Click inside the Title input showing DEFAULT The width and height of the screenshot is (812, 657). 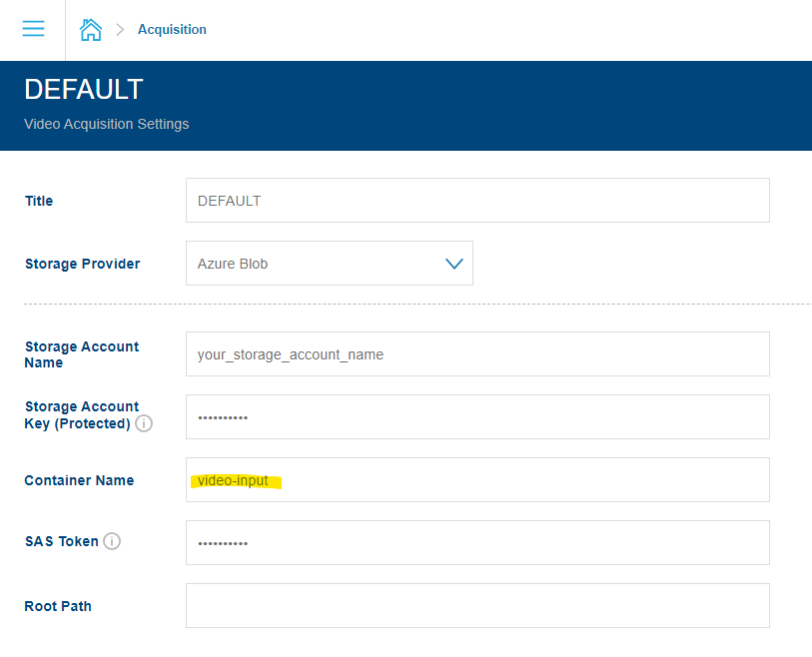(x=477, y=200)
